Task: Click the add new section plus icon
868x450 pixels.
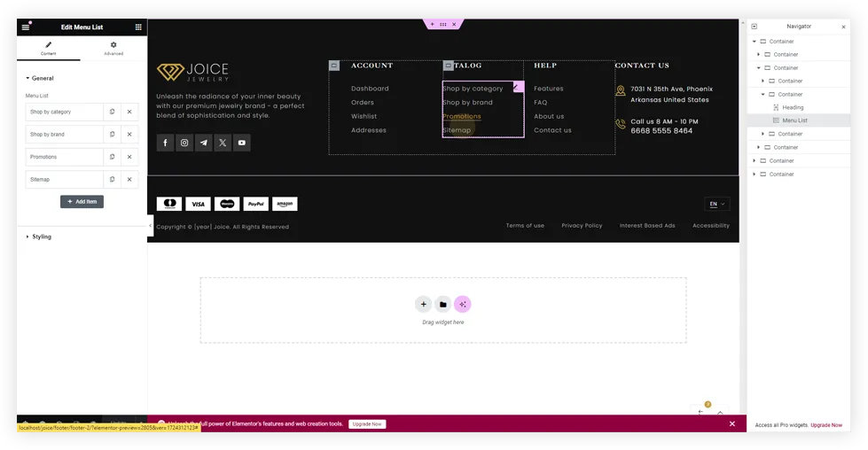Action: pyautogui.click(x=423, y=305)
